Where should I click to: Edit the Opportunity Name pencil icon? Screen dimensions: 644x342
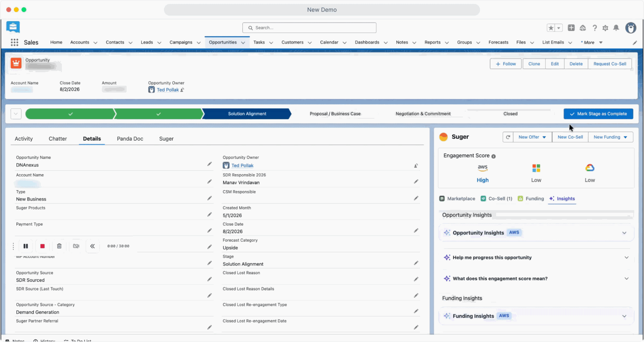point(209,164)
